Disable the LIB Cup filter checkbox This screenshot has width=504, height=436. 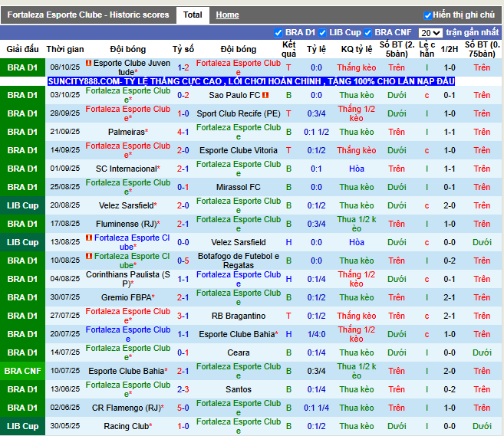point(323,33)
